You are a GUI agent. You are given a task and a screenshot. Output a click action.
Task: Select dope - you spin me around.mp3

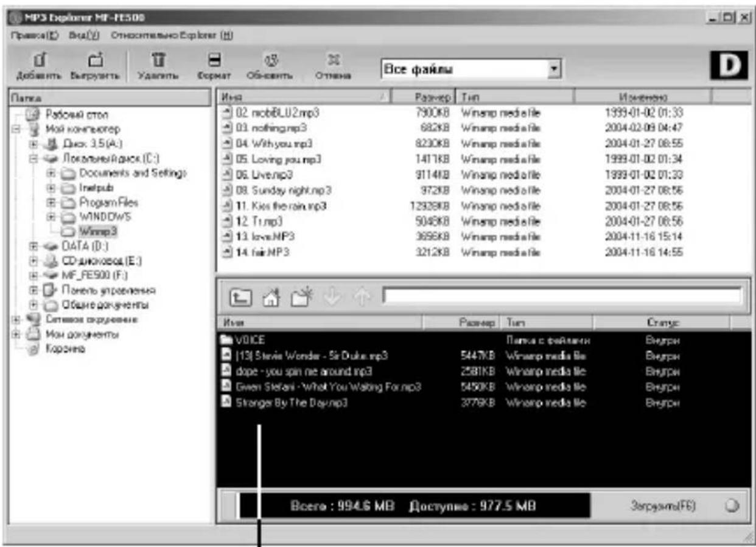[296, 372]
